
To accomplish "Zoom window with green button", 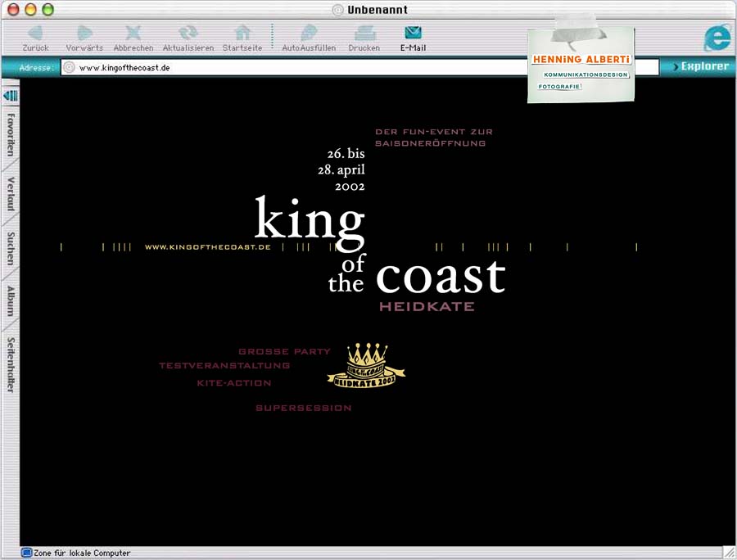I will [x=48, y=9].
